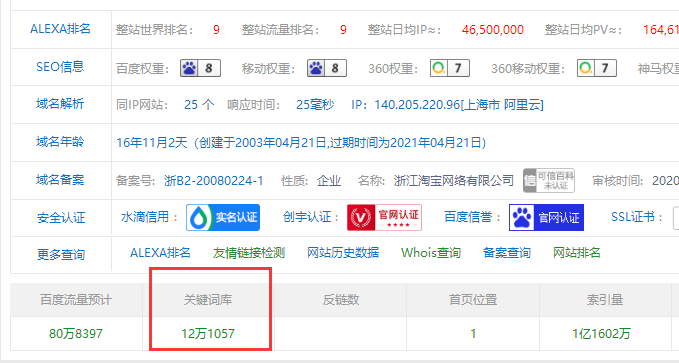Click the 可信百科 未认证 badge
The image size is (679, 363).
tap(549, 180)
